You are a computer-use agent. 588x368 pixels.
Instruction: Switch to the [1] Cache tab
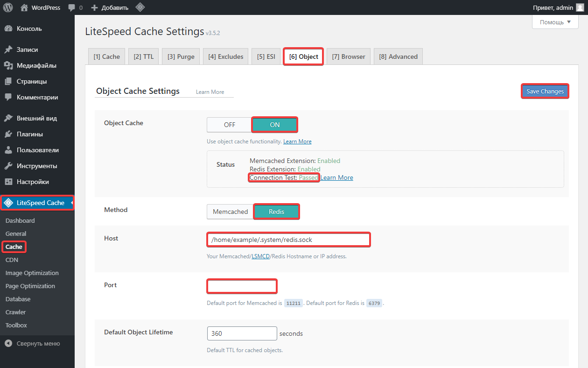click(x=107, y=57)
